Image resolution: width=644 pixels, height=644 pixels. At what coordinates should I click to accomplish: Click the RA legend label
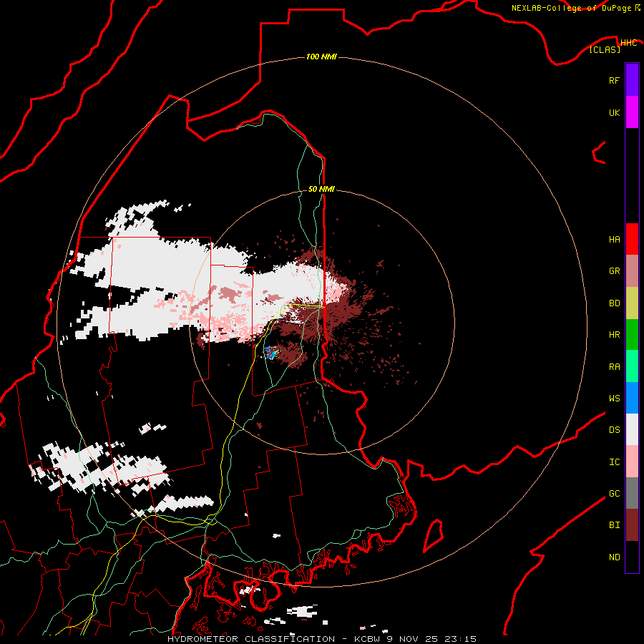(x=614, y=366)
